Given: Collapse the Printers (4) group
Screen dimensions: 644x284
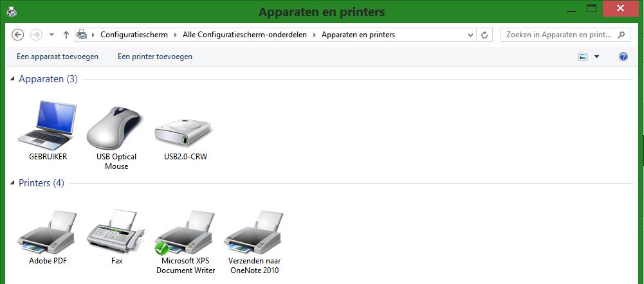Looking at the screenshot, I should [12, 183].
